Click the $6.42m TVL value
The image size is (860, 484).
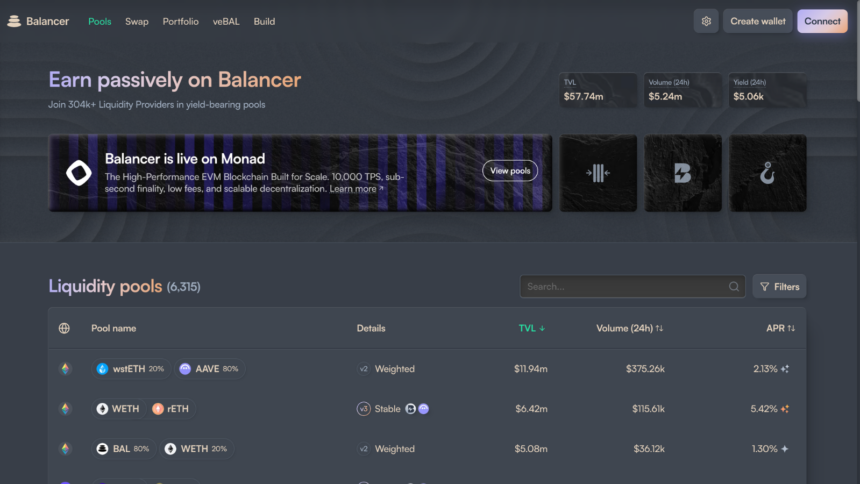[531, 409]
